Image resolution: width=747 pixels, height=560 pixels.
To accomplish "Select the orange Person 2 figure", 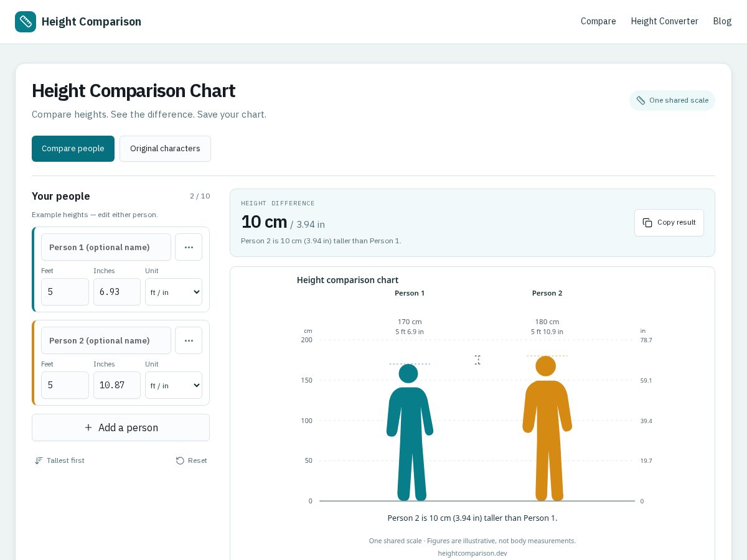I will [547, 428].
